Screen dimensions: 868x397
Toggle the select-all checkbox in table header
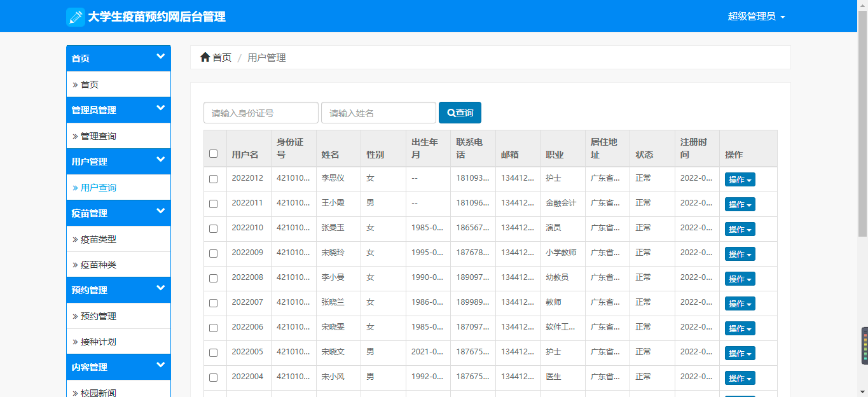click(x=214, y=153)
